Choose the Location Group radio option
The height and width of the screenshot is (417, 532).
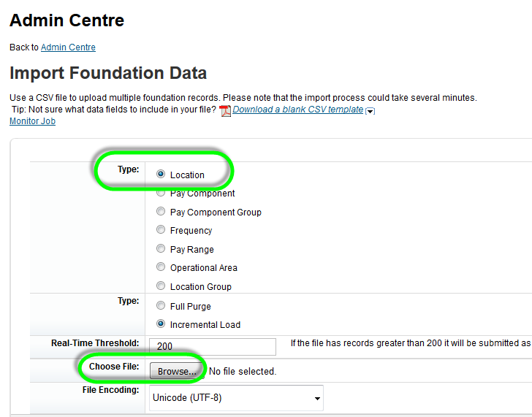(x=161, y=286)
